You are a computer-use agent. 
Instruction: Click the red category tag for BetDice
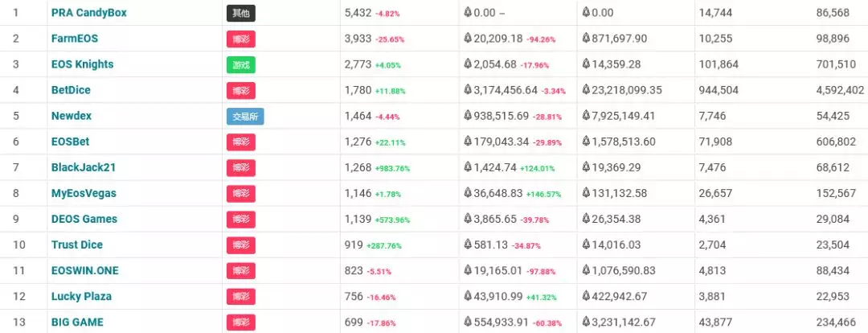(241, 91)
